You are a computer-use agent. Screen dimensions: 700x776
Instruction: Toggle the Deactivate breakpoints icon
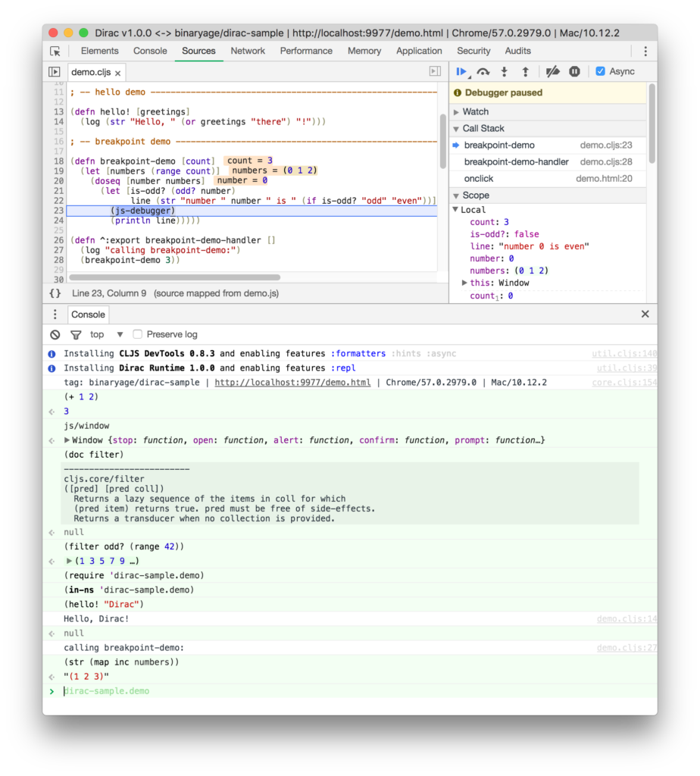coord(553,71)
